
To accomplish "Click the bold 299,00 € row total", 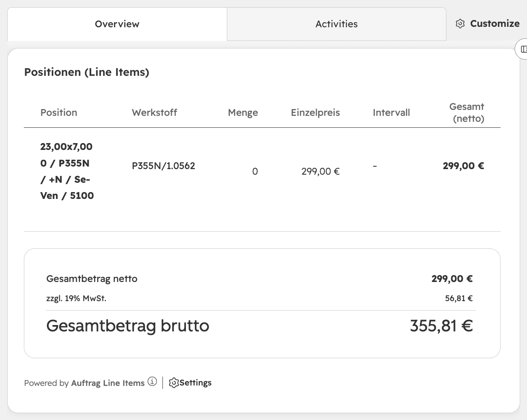I will 463,166.
